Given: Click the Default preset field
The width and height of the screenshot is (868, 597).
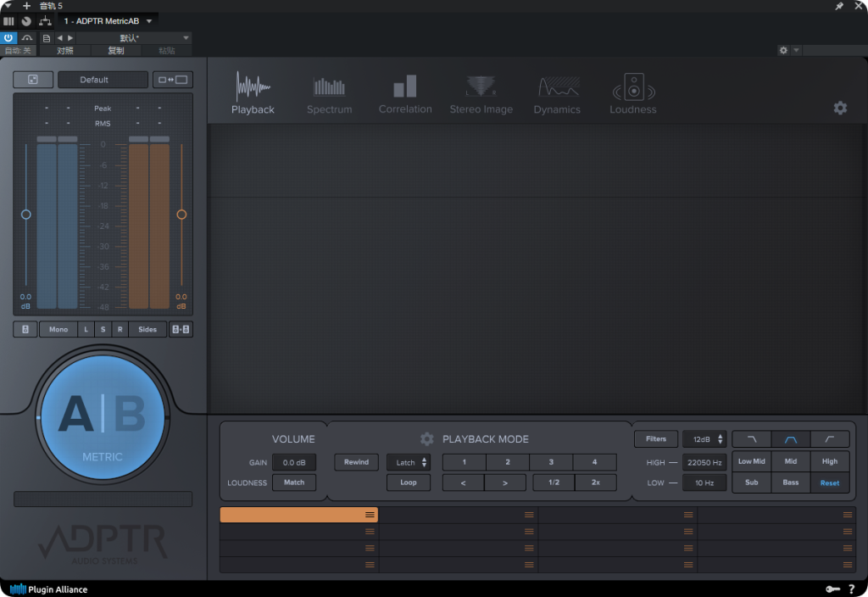Looking at the screenshot, I should [x=103, y=80].
